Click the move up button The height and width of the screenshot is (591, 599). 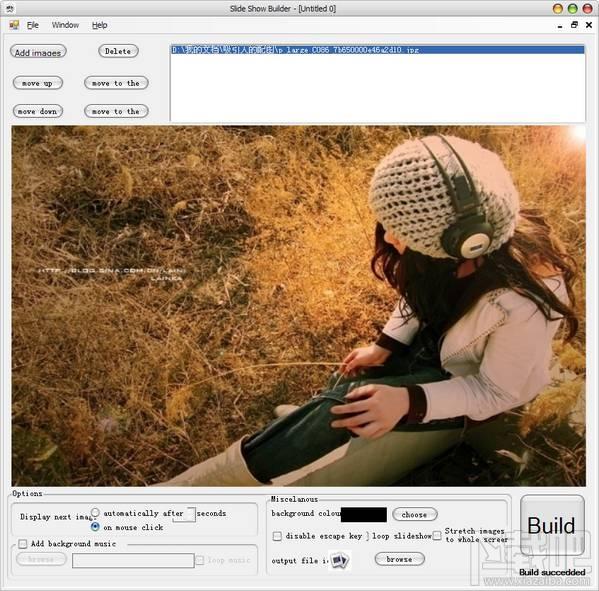(x=37, y=83)
